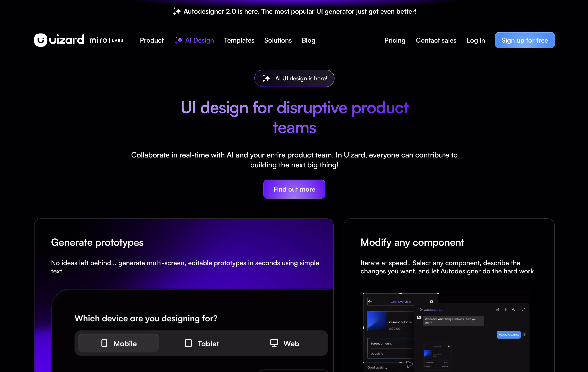Viewport: 588px width, 372px height.
Task: Click the Find out more button
Action: pyautogui.click(x=294, y=189)
